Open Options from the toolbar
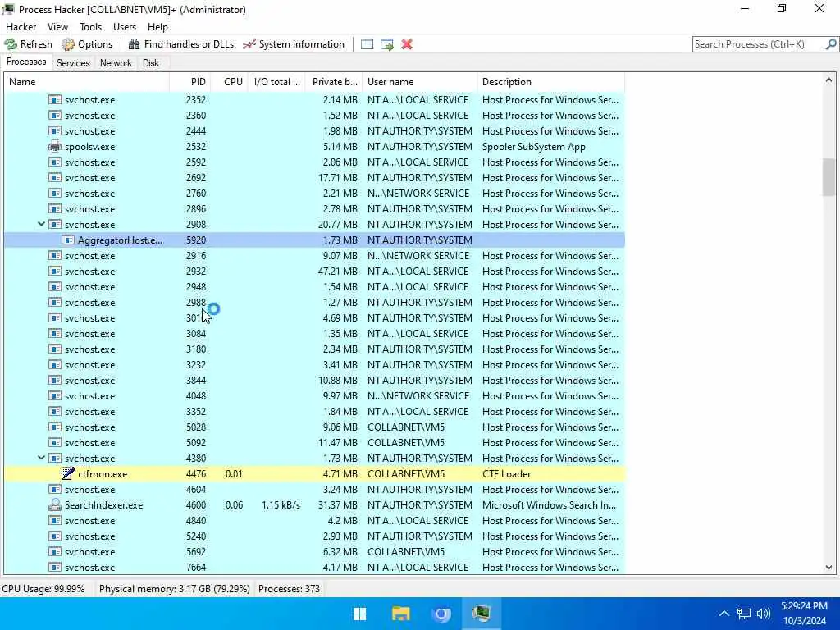This screenshot has height=630, width=840. tap(87, 44)
